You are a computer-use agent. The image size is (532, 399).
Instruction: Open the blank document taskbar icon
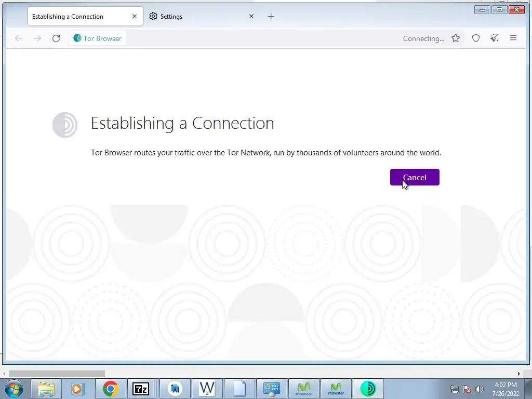[239, 389]
